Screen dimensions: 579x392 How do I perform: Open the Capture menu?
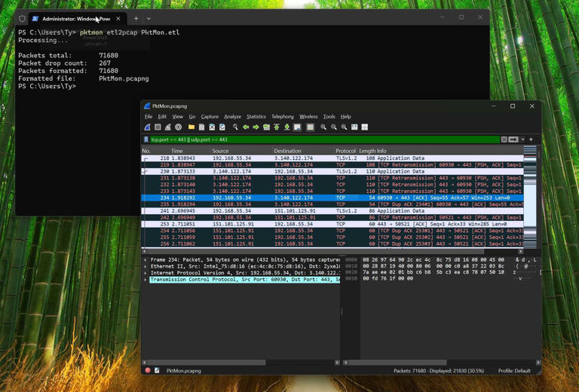210,117
